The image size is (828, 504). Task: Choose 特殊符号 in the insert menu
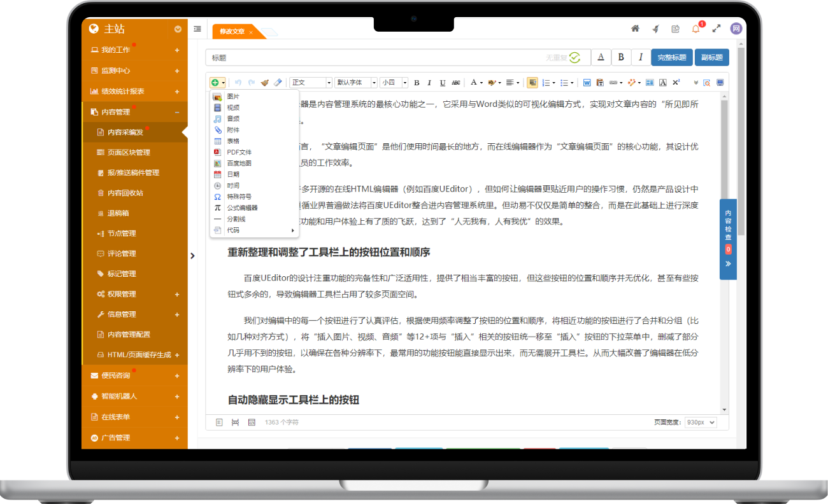[x=239, y=197]
